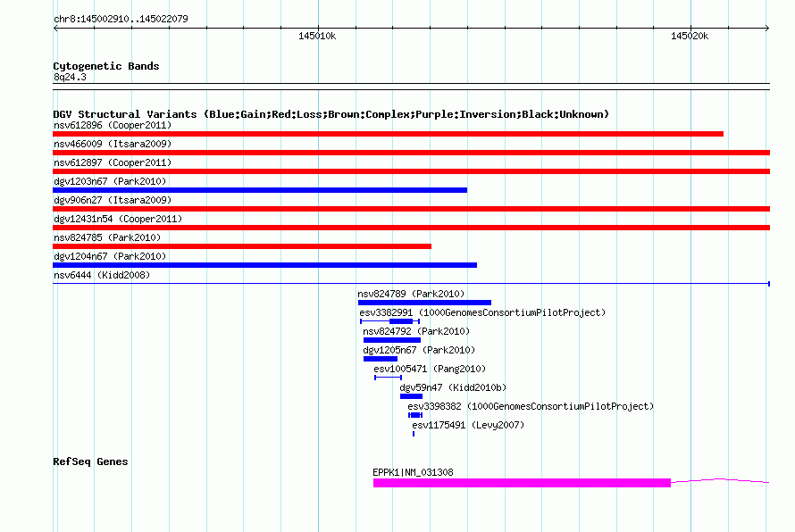Click the red bar under nsv612897
The width and height of the screenshot is (795, 532).
coord(411,171)
